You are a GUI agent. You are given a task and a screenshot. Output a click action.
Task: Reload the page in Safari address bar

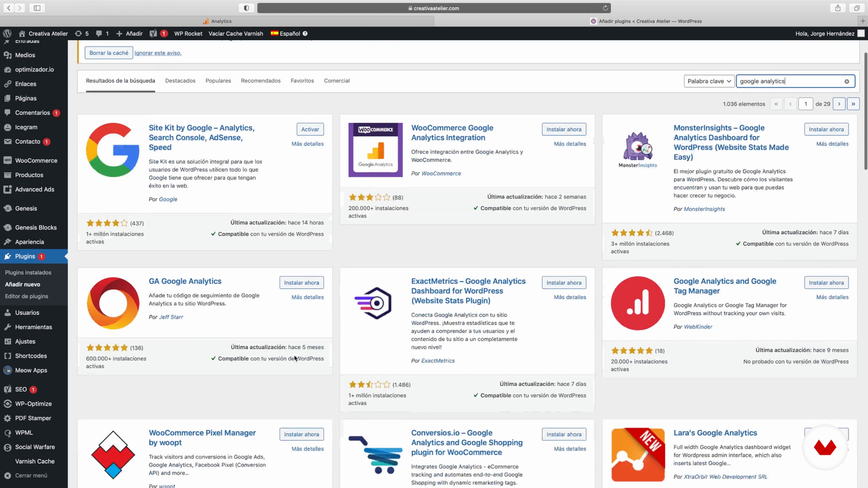click(605, 8)
